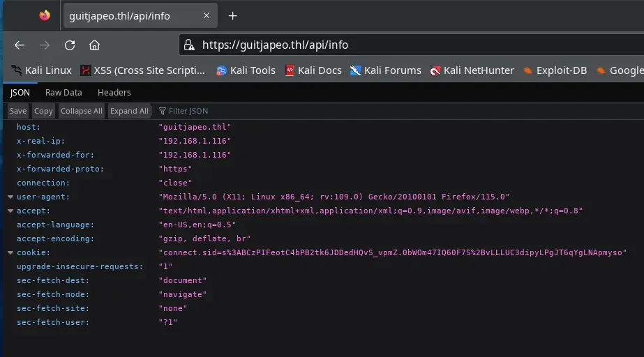Select the host key
Screen dimensions: 644x357
click(29, 127)
